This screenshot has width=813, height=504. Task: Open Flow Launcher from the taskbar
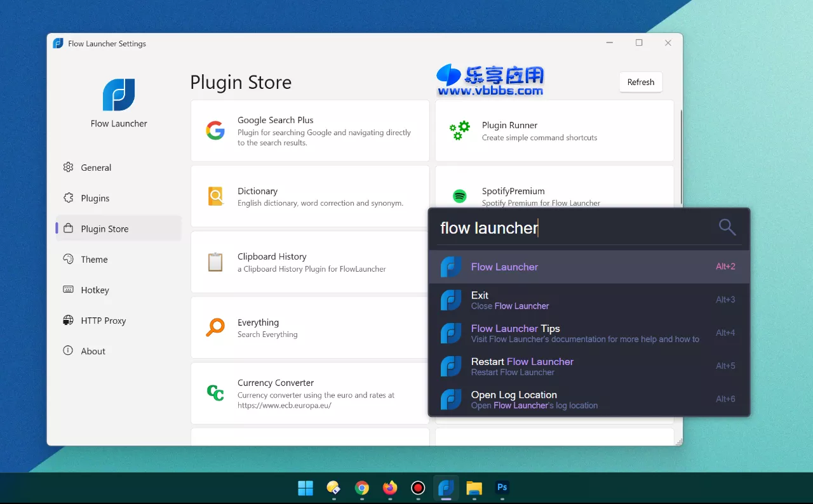446,488
